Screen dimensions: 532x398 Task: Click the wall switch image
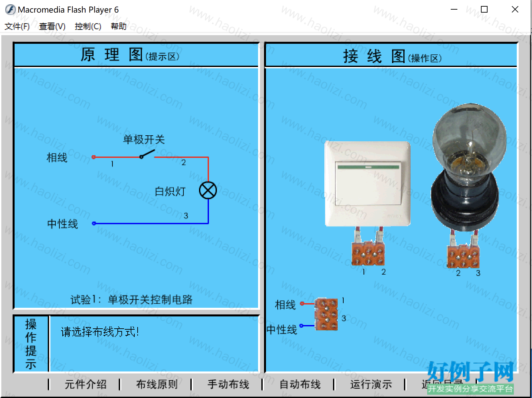coord(367,184)
